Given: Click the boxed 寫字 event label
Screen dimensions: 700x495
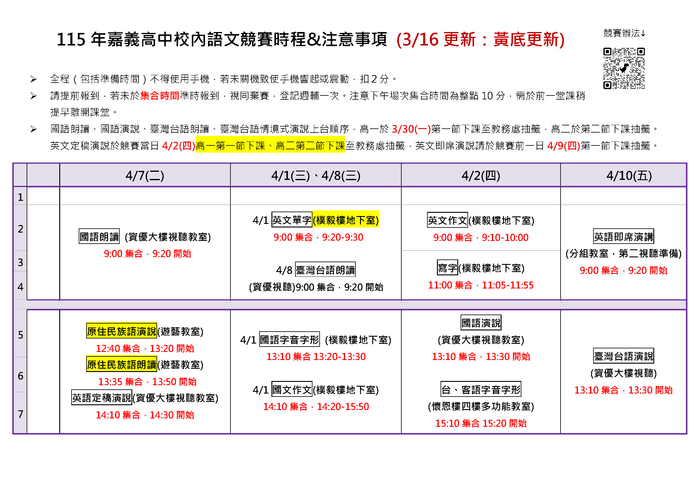Looking at the screenshot, I should pos(447,268).
